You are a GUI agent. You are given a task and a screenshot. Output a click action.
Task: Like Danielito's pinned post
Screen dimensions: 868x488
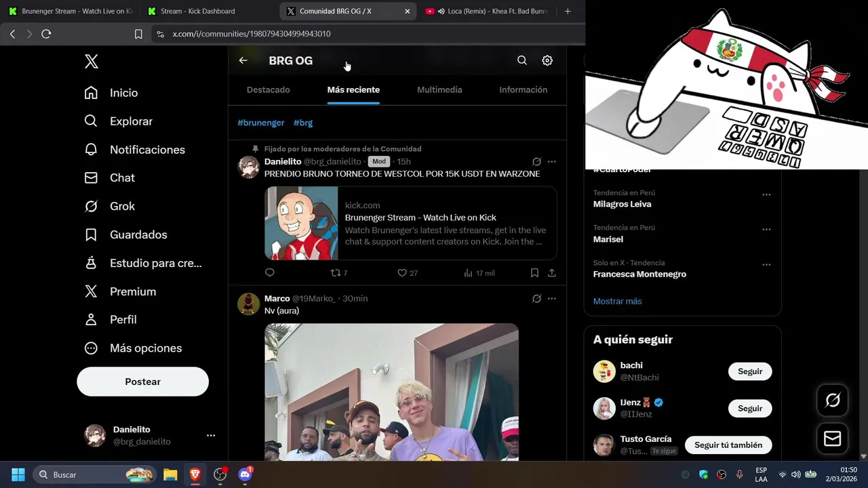(408, 273)
